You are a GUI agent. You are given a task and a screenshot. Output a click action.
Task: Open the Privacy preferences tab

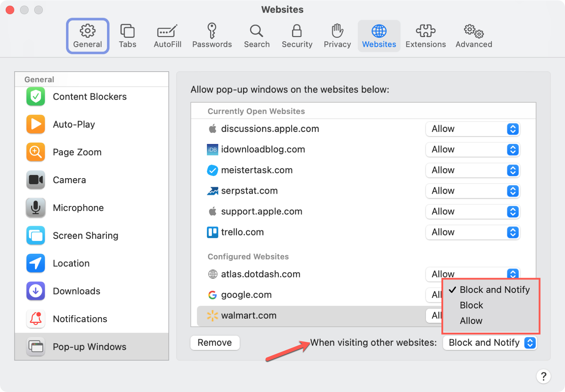[337, 36]
